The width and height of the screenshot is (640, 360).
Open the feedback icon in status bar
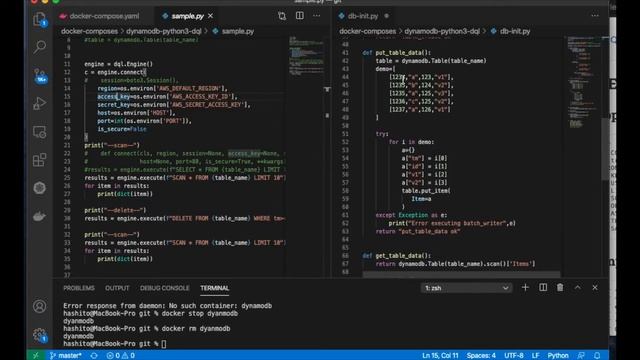point(581,356)
